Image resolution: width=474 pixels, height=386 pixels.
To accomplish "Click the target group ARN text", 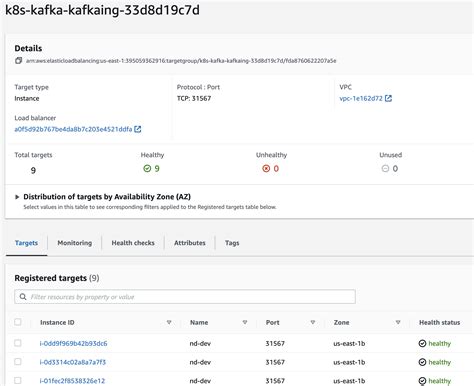I will pos(181,61).
